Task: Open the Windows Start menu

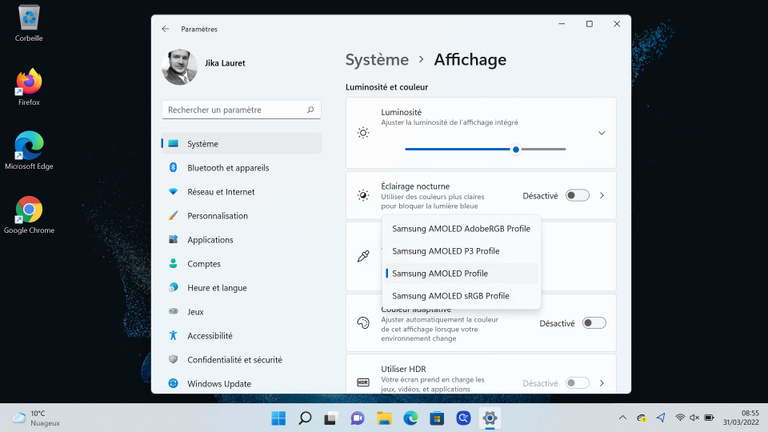Action: pos(279,418)
